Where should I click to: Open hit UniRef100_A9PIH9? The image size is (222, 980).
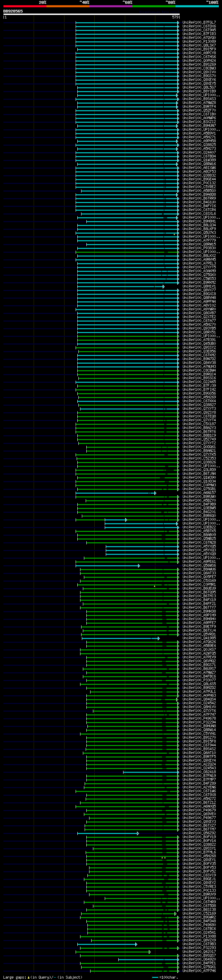click(x=199, y=615)
